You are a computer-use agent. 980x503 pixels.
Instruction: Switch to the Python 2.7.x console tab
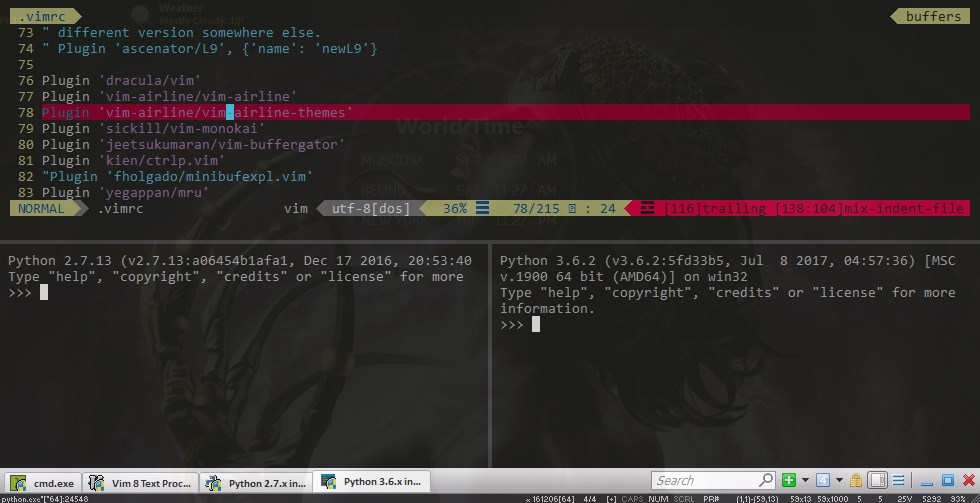click(256, 482)
